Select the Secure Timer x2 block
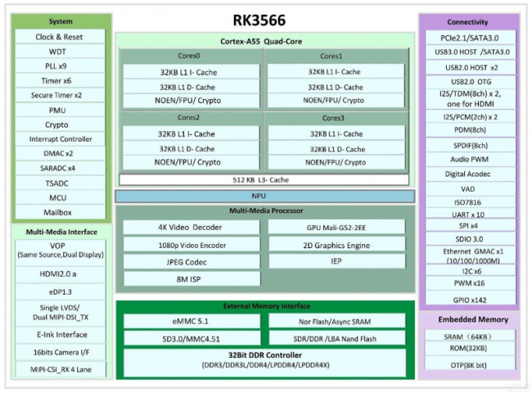 pyautogui.click(x=60, y=95)
